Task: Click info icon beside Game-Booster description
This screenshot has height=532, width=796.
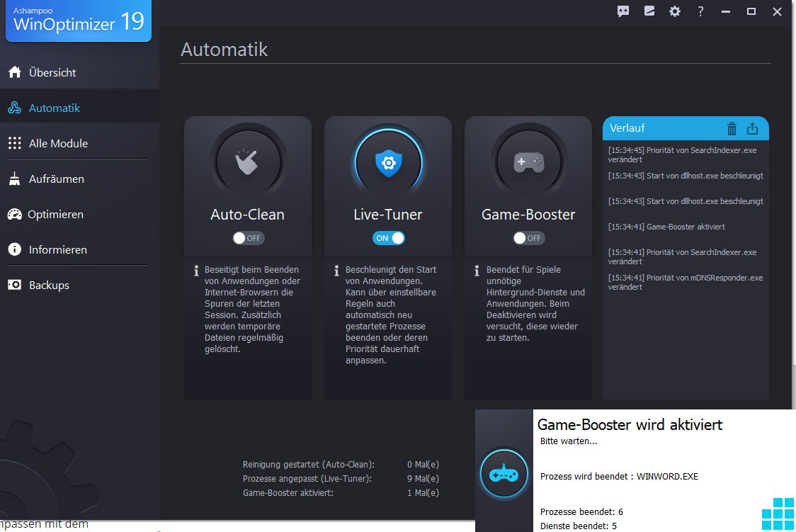Action: [x=477, y=271]
